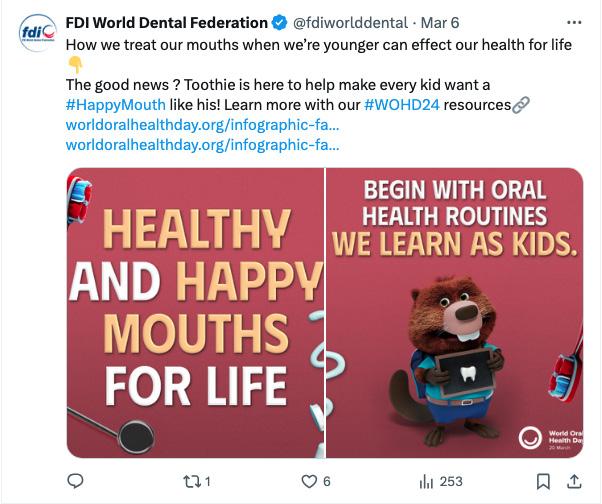
Task: Open the Healthy and Happy Mouths image
Action: tap(195, 312)
